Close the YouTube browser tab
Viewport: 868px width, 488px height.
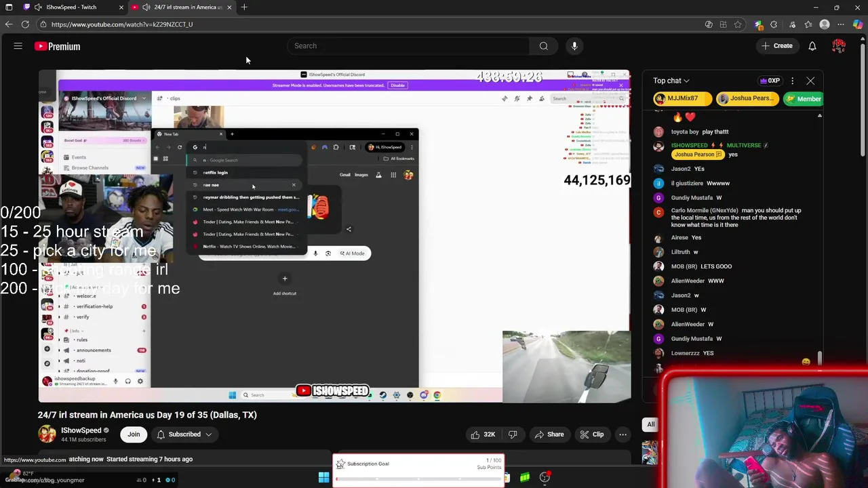pos(229,7)
